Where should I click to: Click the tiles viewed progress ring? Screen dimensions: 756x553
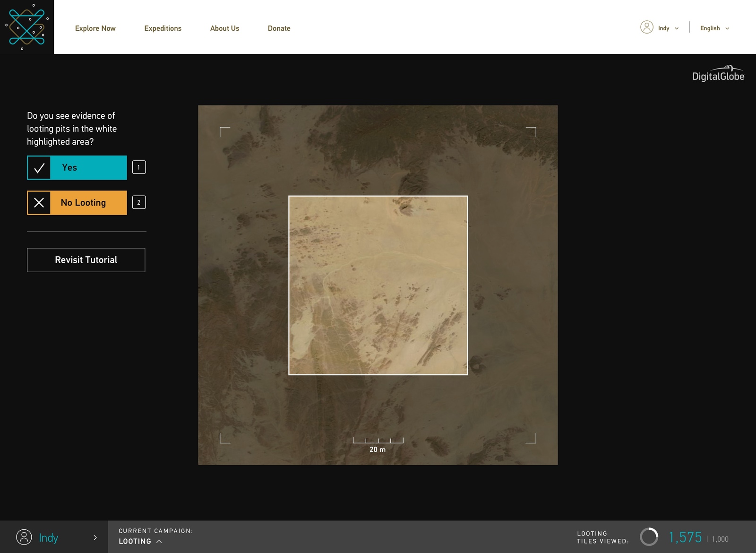(650, 537)
